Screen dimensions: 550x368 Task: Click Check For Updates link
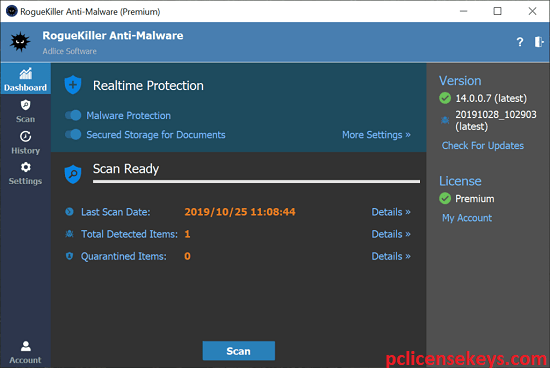(483, 146)
